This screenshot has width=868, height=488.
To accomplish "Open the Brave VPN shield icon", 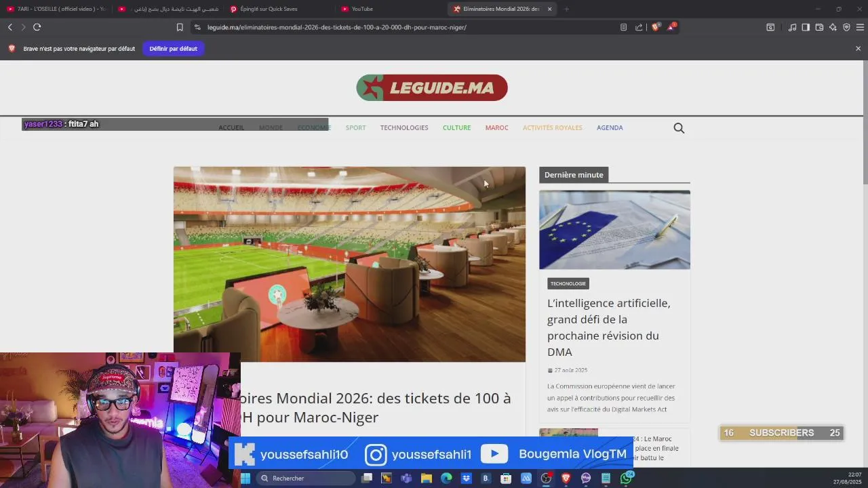I will click(x=846, y=27).
